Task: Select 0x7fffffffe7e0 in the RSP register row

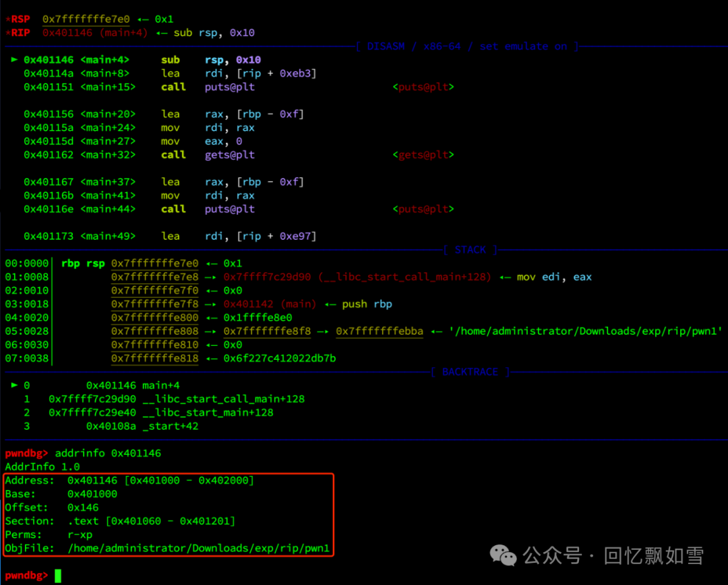Action: pyautogui.click(x=86, y=19)
